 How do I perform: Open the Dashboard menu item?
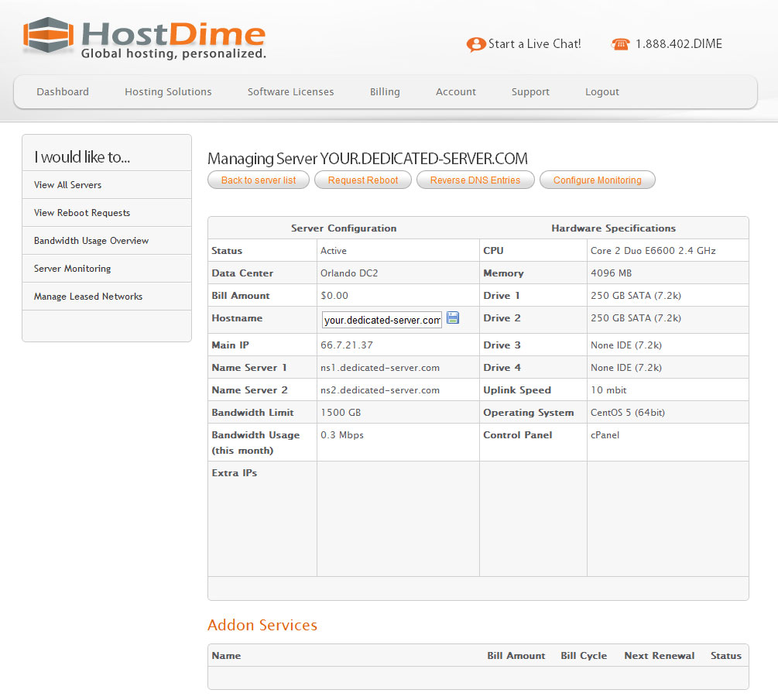[63, 92]
